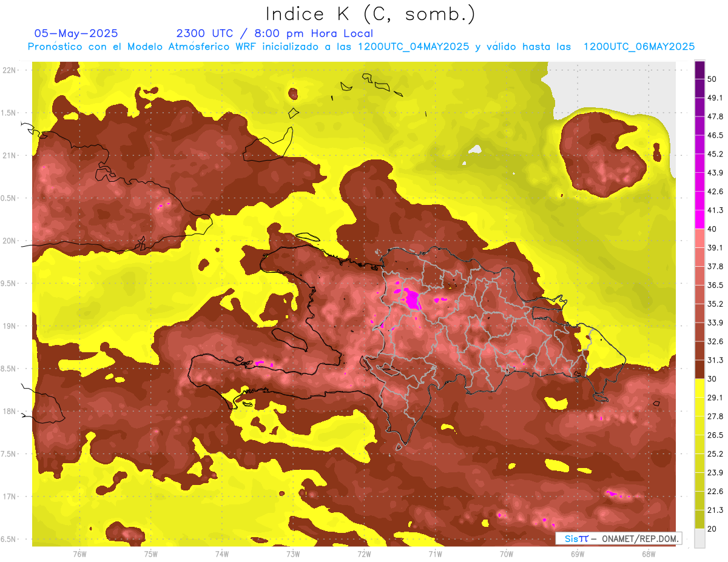
Task: Click the colorbar value '27.8'
Action: click(715, 417)
